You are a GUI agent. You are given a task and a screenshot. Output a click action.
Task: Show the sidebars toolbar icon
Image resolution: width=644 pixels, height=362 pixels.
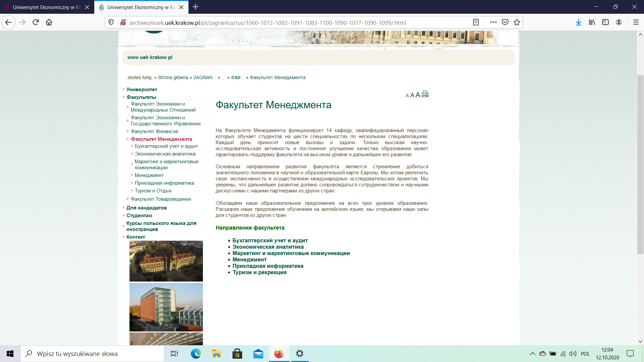tap(605, 22)
